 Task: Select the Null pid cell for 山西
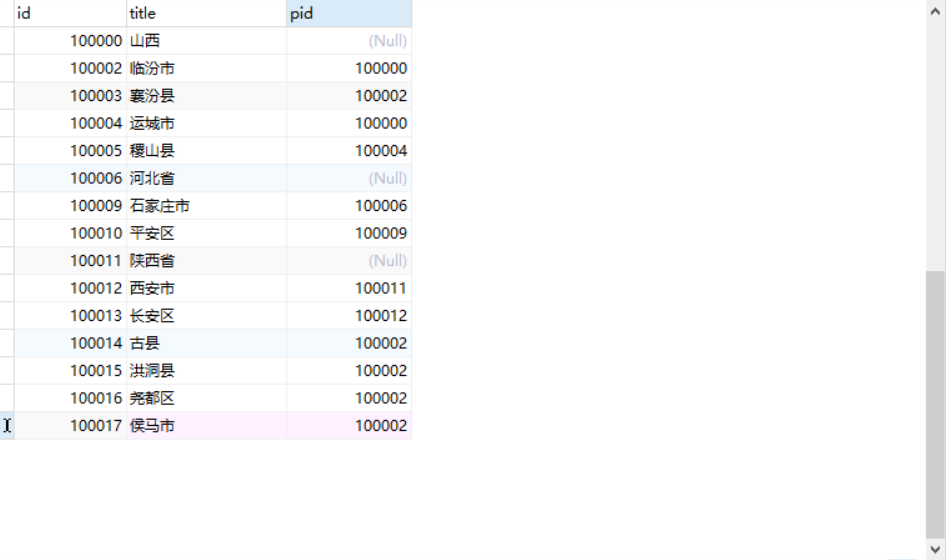point(349,41)
